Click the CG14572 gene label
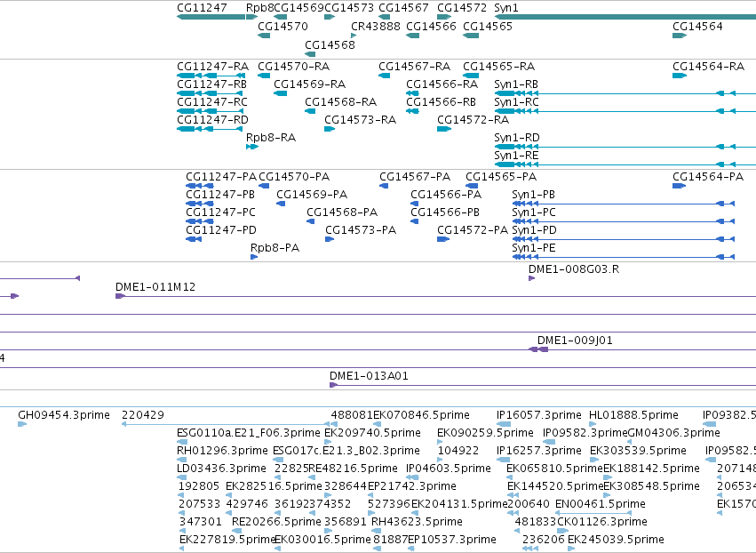 coord(462,8)
